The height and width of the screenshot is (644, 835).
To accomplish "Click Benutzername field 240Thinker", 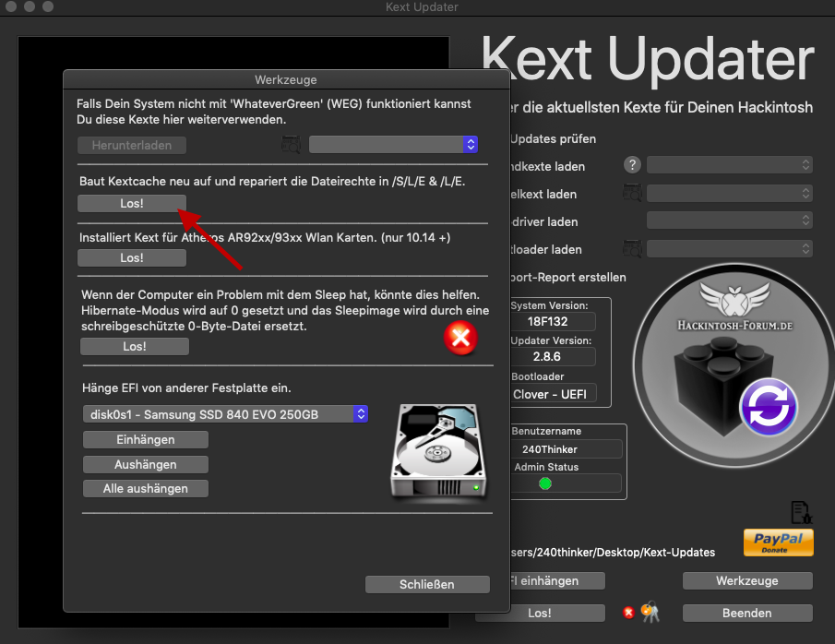I will click(x=567, y=449).
